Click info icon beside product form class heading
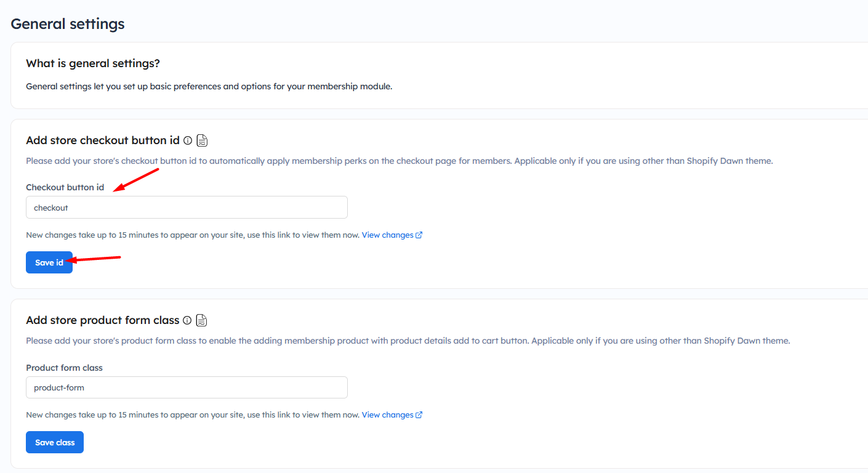This screenshot has height=473, width=868. point(187,320)
